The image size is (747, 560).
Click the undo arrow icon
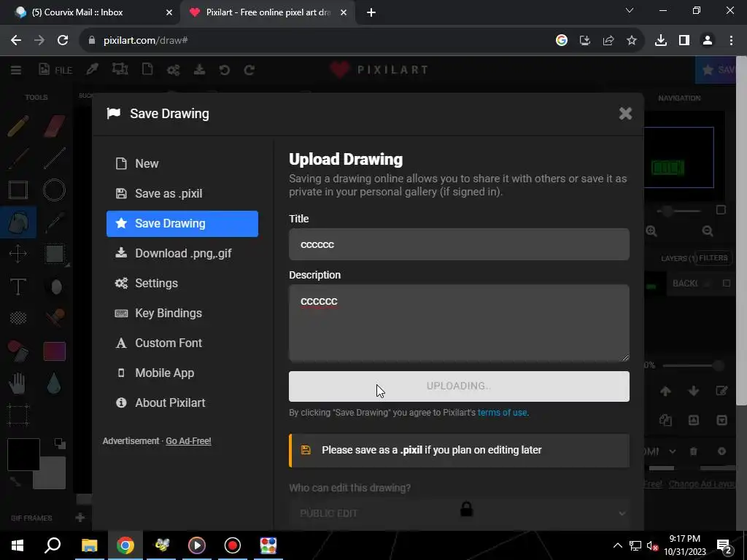tap(225, 70)
